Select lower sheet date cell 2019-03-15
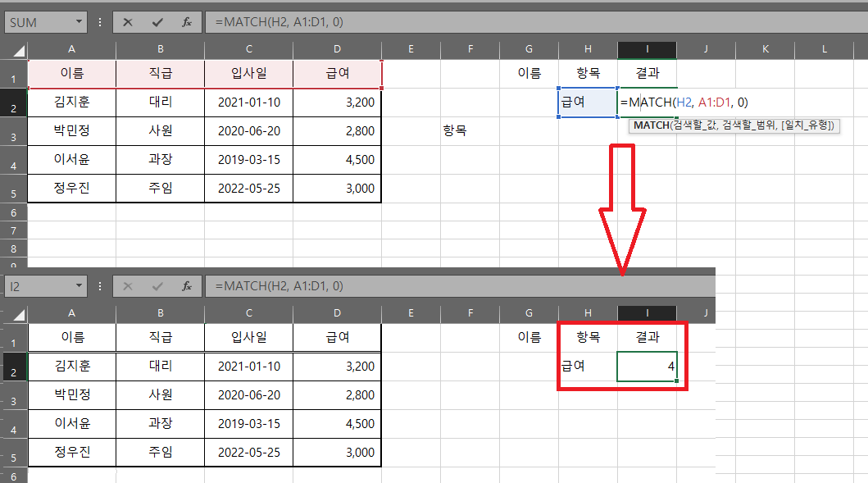Screen dimensions: 868x483 click(x=249, y=424)
